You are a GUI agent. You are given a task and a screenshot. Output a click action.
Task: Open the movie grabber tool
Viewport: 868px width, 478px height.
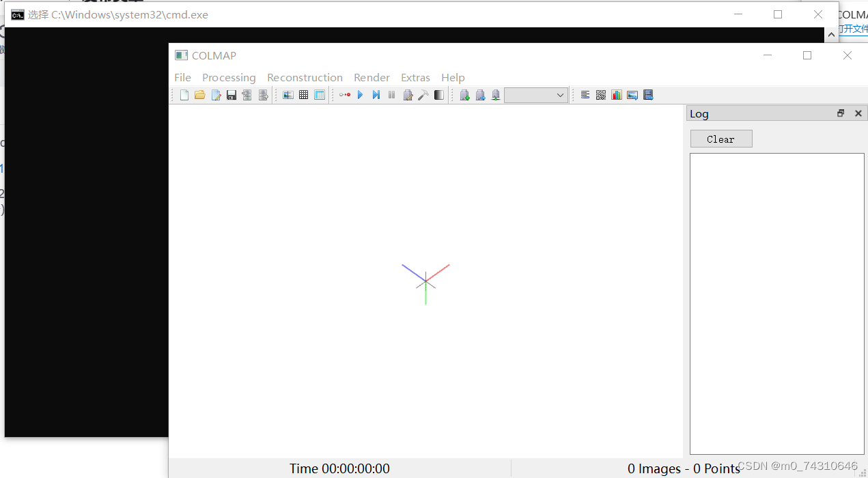click(648, 95)
